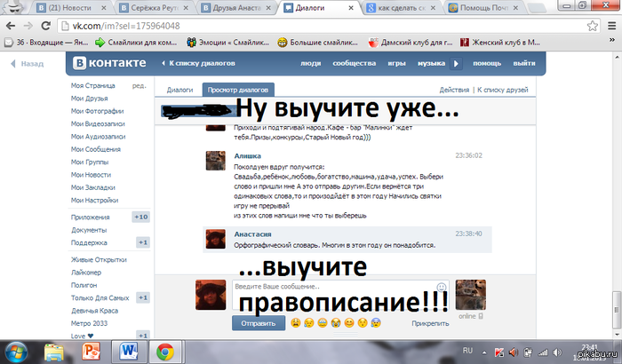Viewport: 622px width, 364px height.
Task: Show more bookmarks chevron
Action: tap(612, 40)
